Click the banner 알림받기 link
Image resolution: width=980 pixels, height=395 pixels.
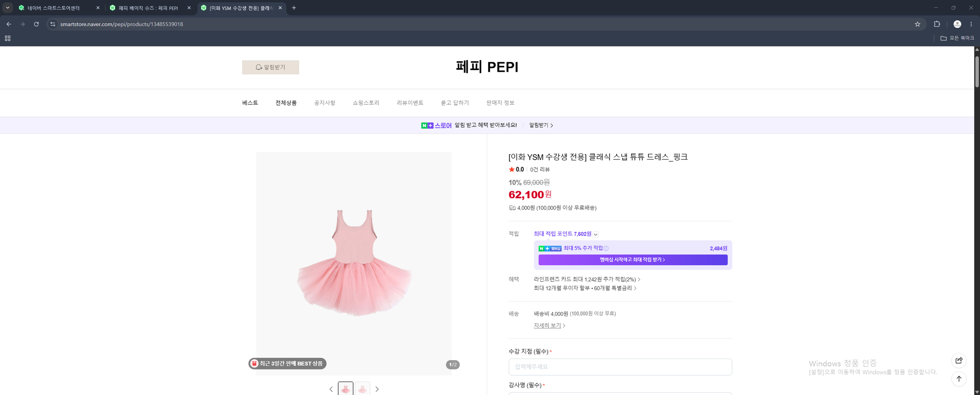click(x=541, y=125)
